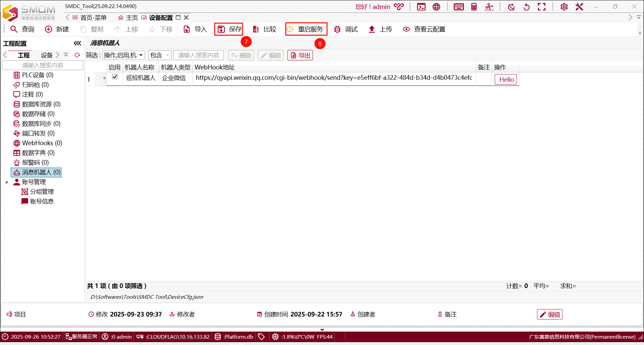The height and width of the screenshot is (345, 644).
Task: Click the 服务器正常 status bar entry
Action: tap(81, 337)
